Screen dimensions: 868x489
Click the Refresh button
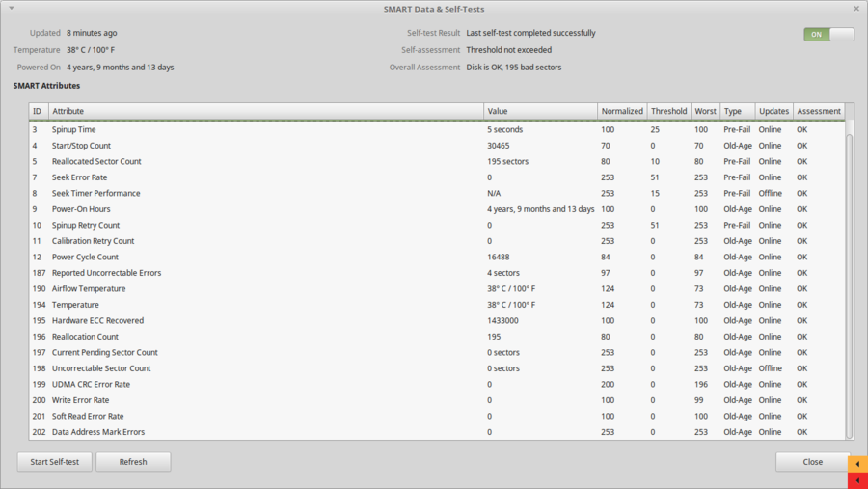tap(133, 462)
